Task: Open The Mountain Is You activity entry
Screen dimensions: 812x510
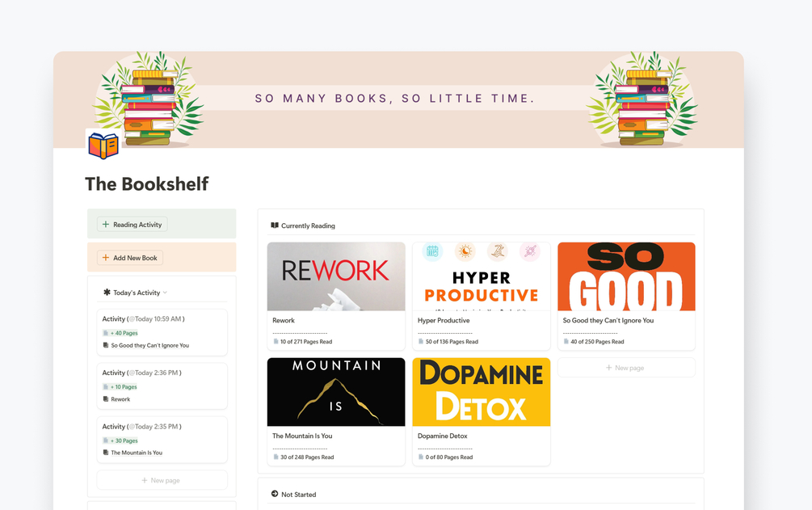Action: click(162, 440)
